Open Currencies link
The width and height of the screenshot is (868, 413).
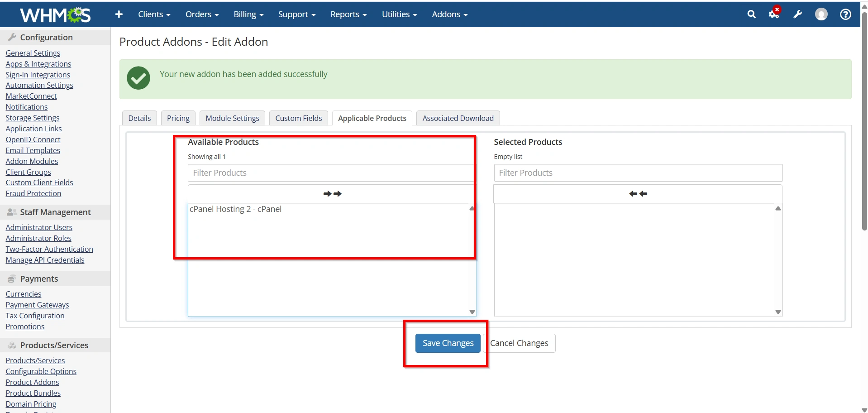(x=24, y=294)
